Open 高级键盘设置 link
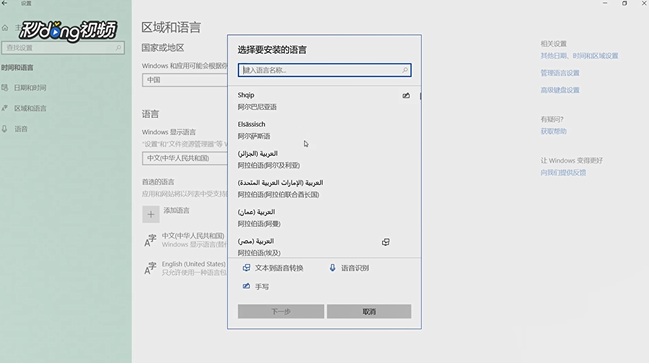The image size is (649, 363). (560, 90)
